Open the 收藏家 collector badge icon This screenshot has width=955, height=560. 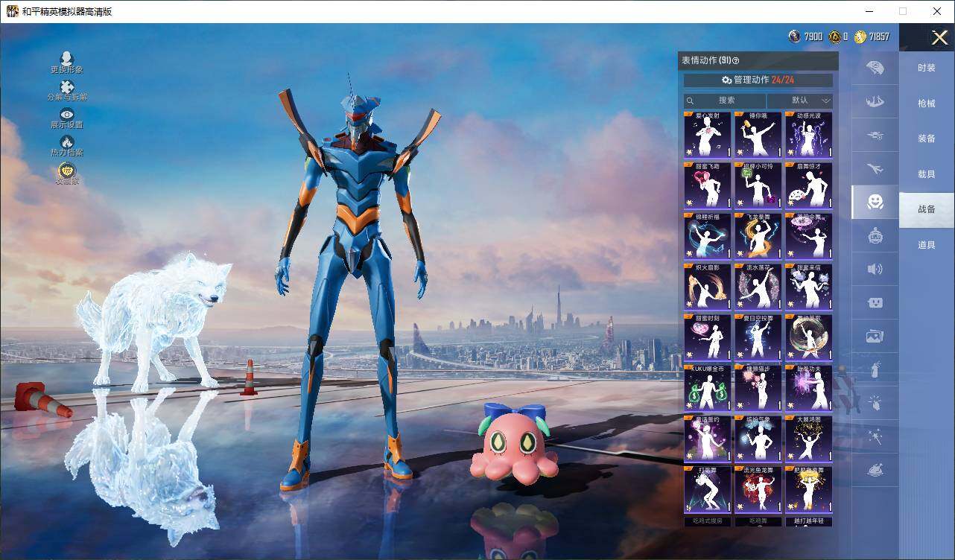pyautogui.click(x=67, y=171)
